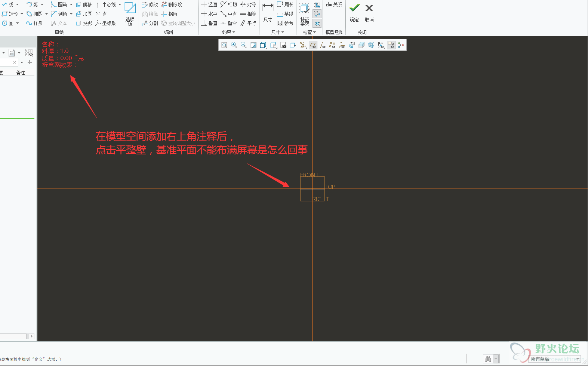588x366 pixels.
Task: Expand the Arc (弧) dropdown arrow
Action: 42,4
